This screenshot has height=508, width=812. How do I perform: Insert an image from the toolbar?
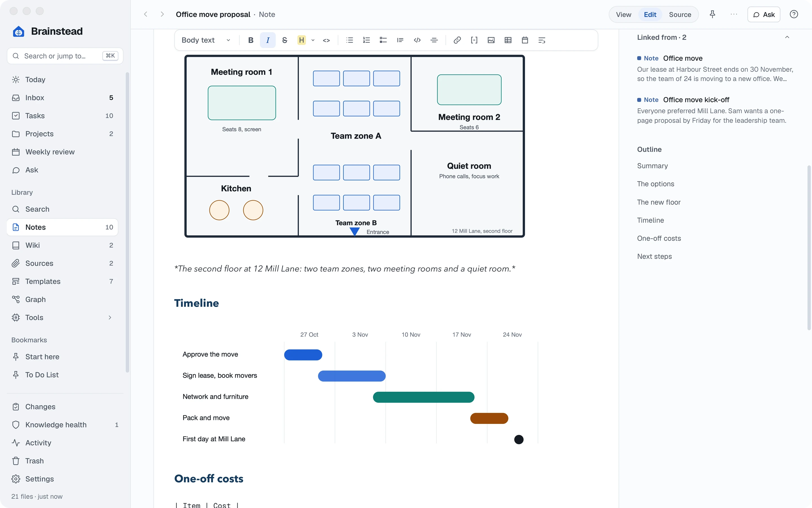coord(491,40)
